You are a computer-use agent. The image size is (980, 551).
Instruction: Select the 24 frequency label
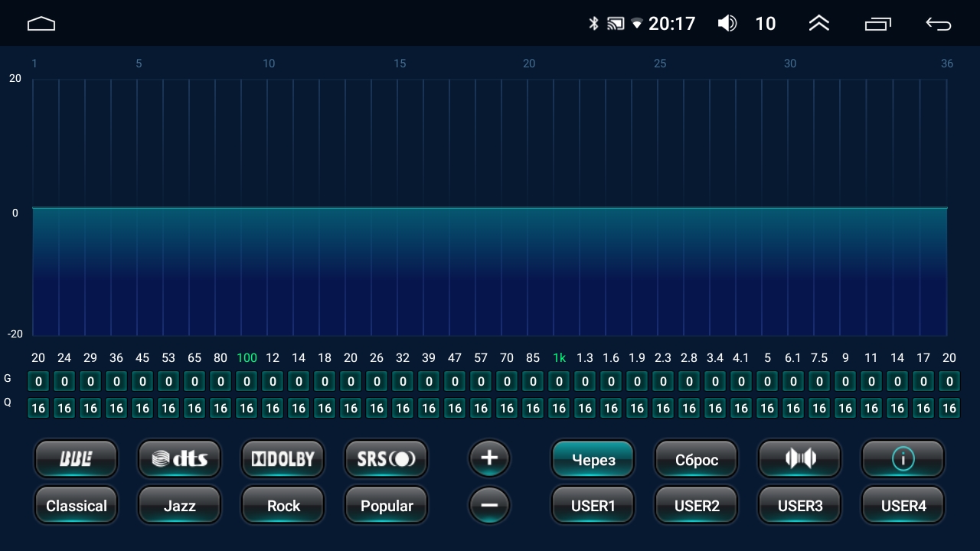(64, 357)
